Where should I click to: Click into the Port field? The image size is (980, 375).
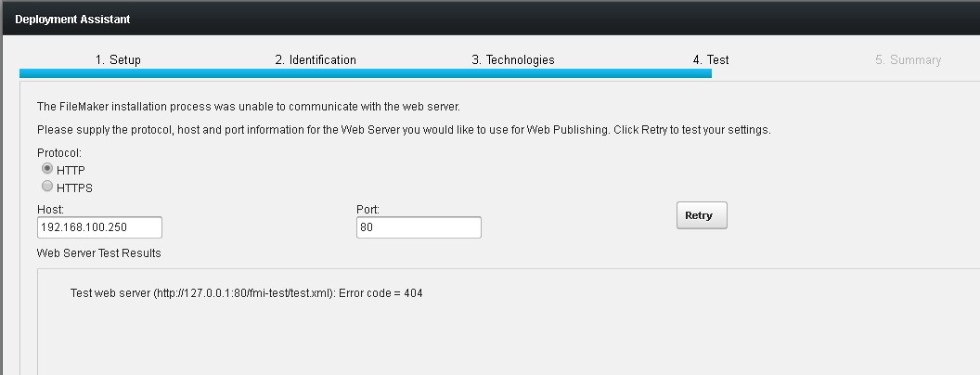pos(419,227)
